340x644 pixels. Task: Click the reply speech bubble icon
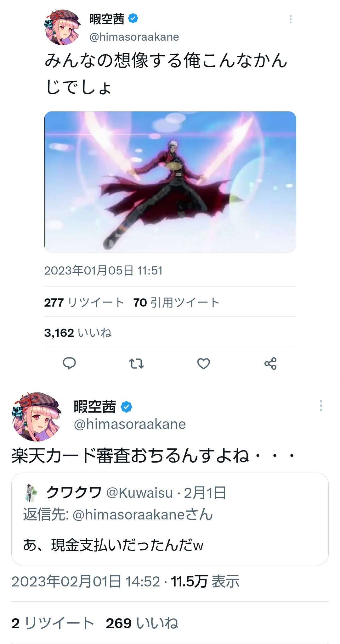(x=69, y=363)
